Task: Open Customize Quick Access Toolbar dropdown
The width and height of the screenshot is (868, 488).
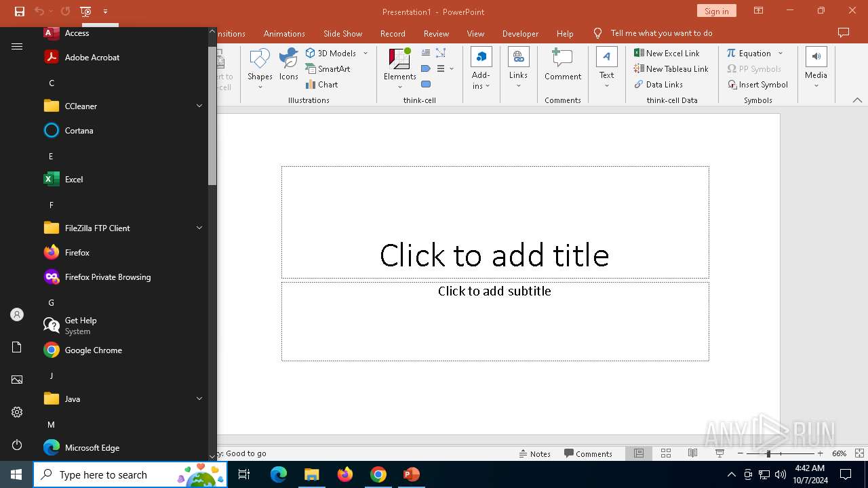Action: click(x=105, y=12)
